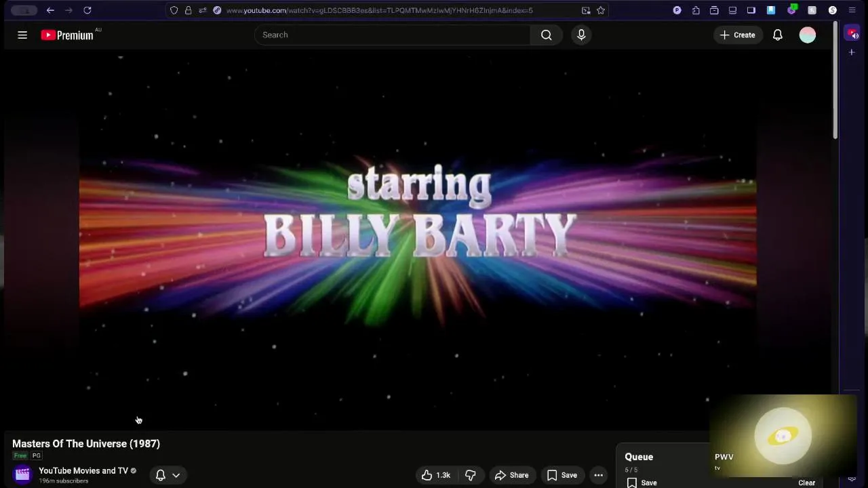Click the 'PG' rating badge
Screen dimensions: 868x488
coord(37,455)
